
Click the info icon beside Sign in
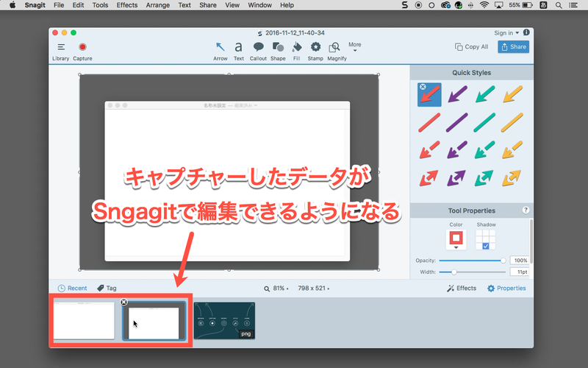click(x=526, y=32)
